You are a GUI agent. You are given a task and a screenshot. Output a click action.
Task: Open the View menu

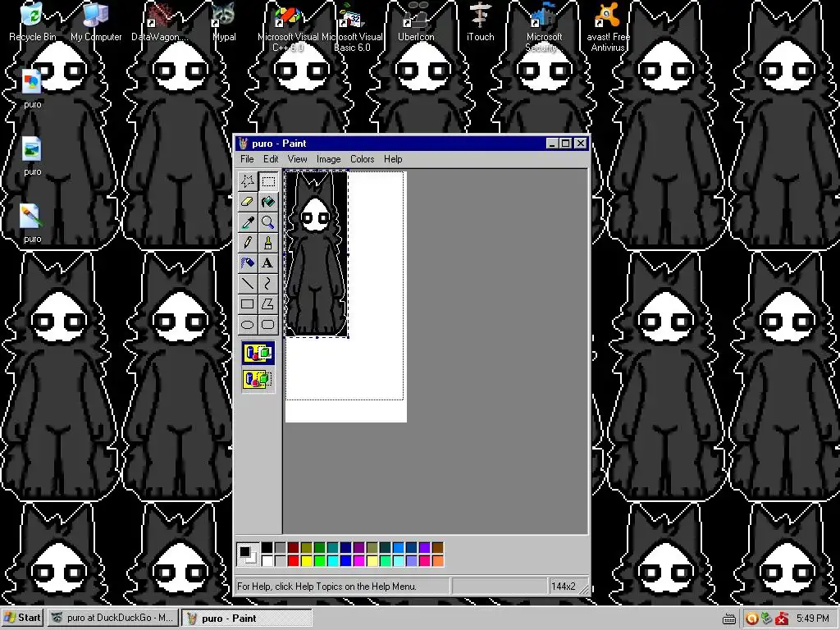297,159
